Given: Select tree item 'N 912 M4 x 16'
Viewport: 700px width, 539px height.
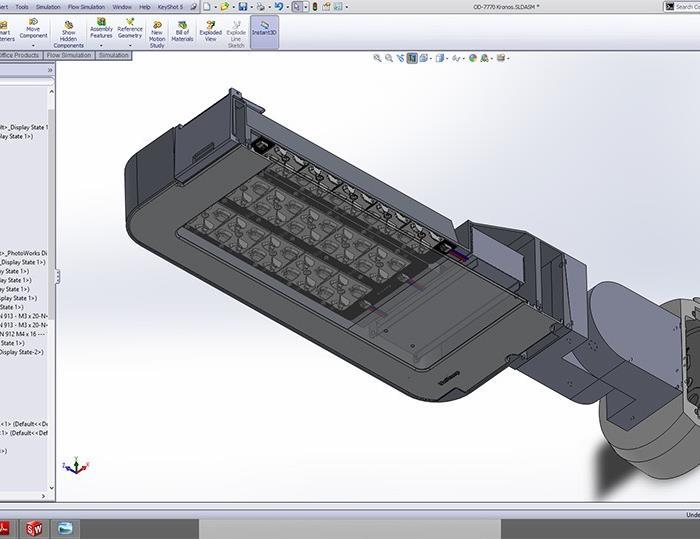Looking at the screenshot, I should click(23, 334).
